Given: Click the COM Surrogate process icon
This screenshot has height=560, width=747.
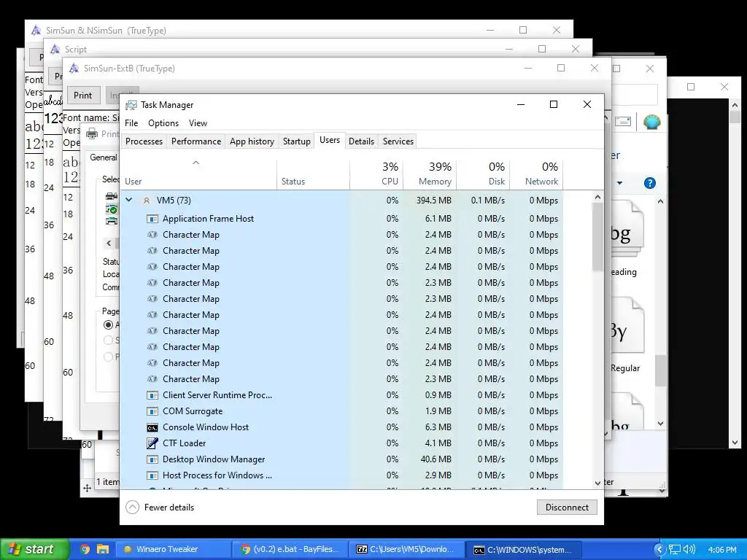Looking at the screenshot, I should [x=152, y=411].
